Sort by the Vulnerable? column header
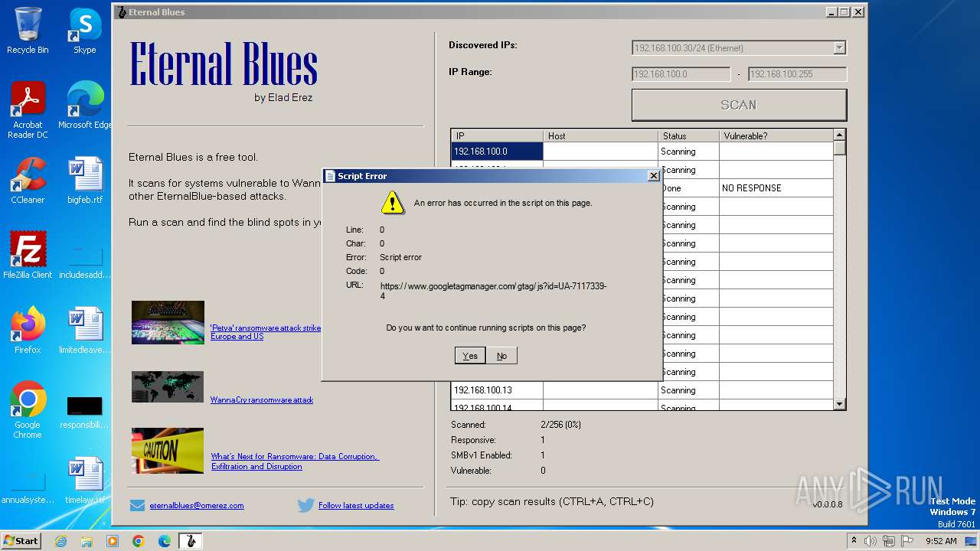Screen dimensions: 980x551 tap(776, 135)
